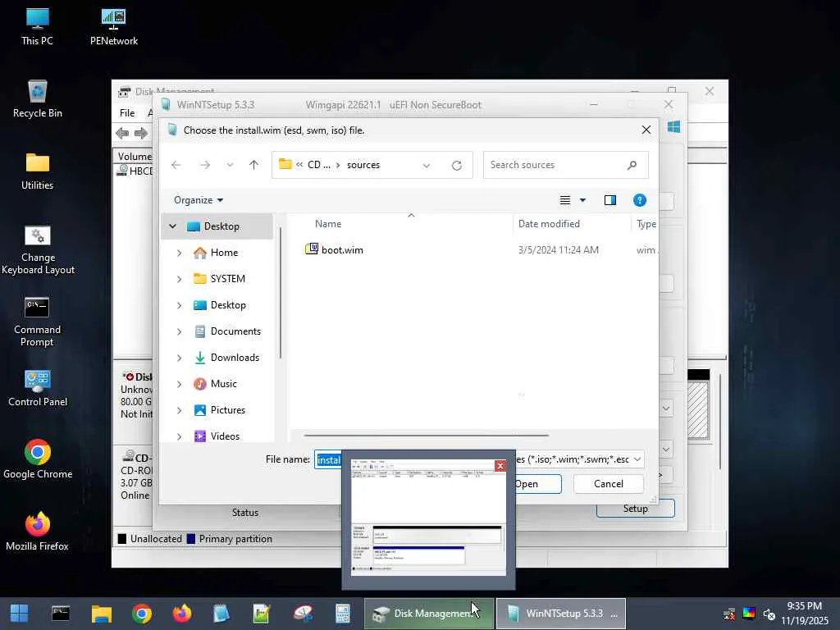This screenshot has height=630, width=840.
Task: Refresh the sources folder view
Action: [456, 166]
